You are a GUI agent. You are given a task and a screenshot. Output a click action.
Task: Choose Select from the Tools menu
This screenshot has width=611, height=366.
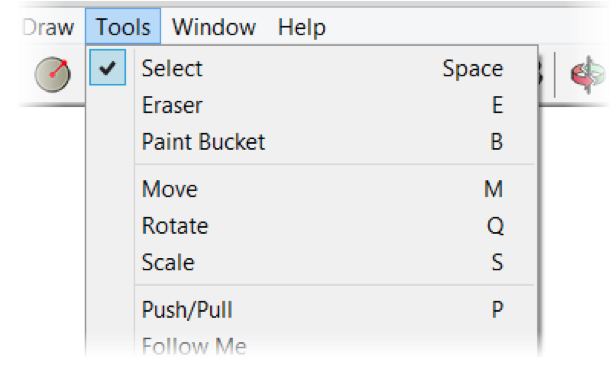click(x=312, y=68)
